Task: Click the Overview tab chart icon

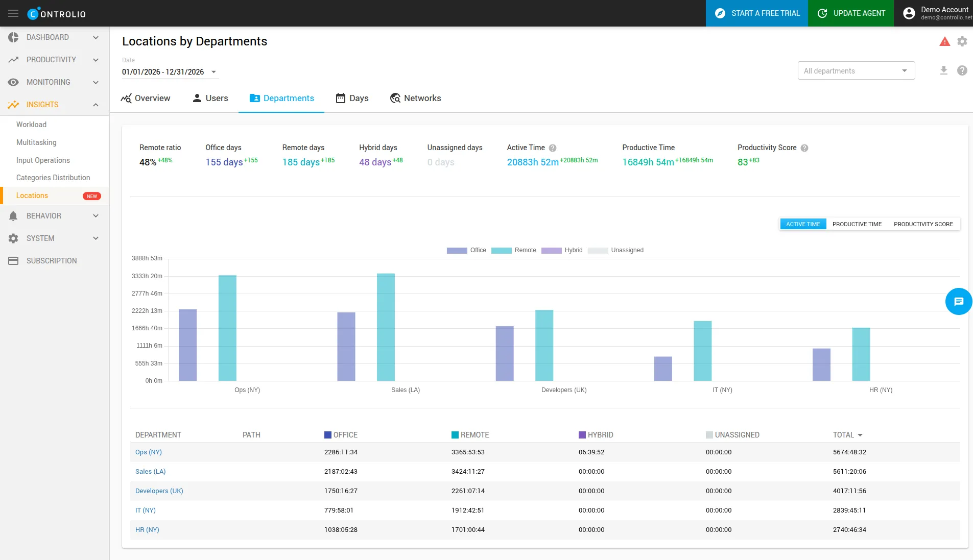Action: (x=126, y=98)
